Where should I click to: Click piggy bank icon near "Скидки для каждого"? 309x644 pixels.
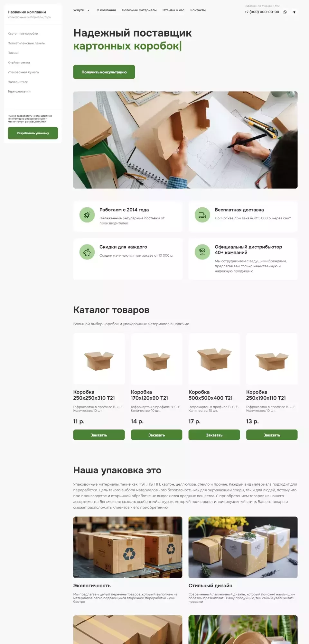87,252
